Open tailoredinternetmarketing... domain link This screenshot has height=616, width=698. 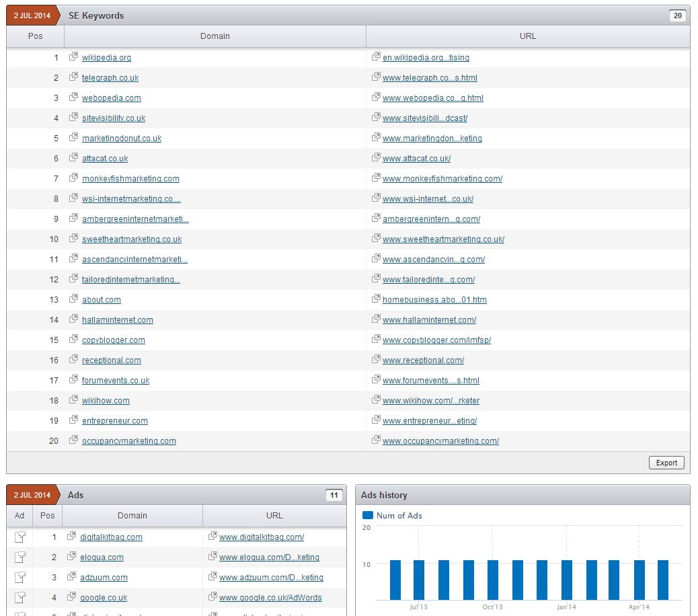tap(131, 280)
